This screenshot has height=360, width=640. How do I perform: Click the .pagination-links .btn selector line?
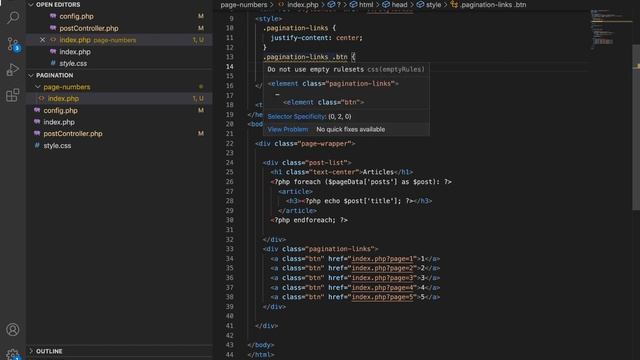[309, 57]
